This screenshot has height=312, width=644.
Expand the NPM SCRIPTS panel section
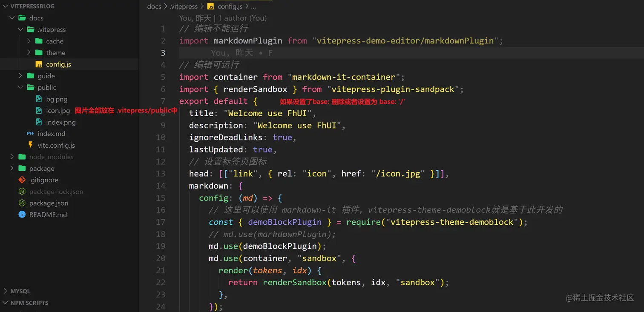[5, 303]
